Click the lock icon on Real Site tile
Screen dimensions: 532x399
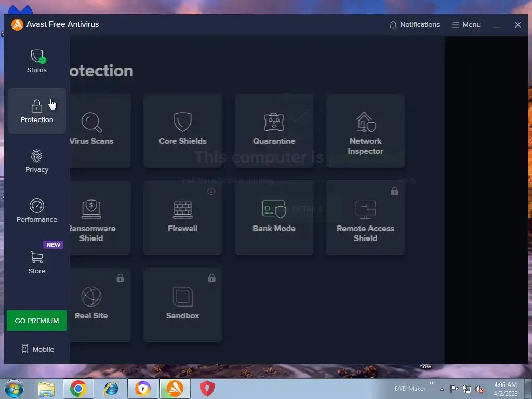[x=120, y=278]
